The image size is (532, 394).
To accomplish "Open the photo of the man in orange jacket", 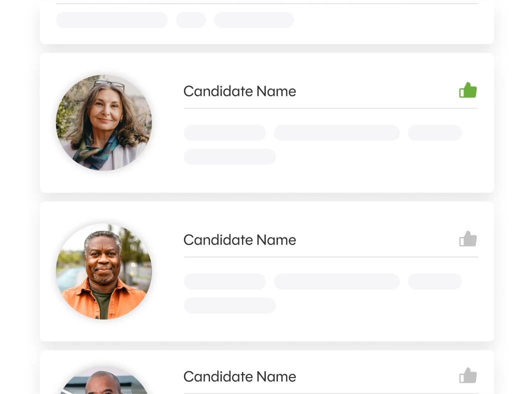I will coord(104,271).
